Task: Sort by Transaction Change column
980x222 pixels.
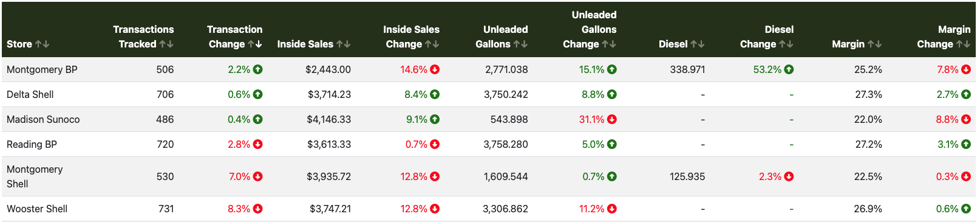Action: [255, 44]
